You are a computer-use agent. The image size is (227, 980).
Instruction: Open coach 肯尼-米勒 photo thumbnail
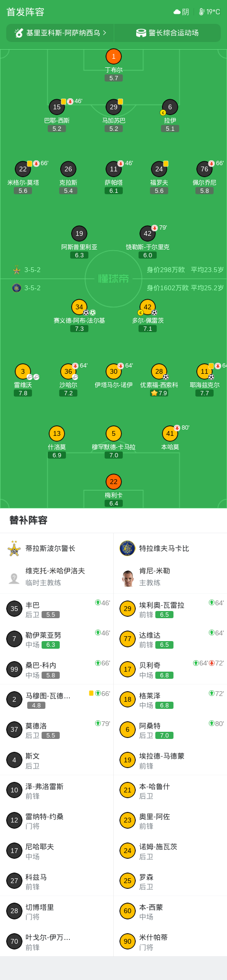click(128, 578)
